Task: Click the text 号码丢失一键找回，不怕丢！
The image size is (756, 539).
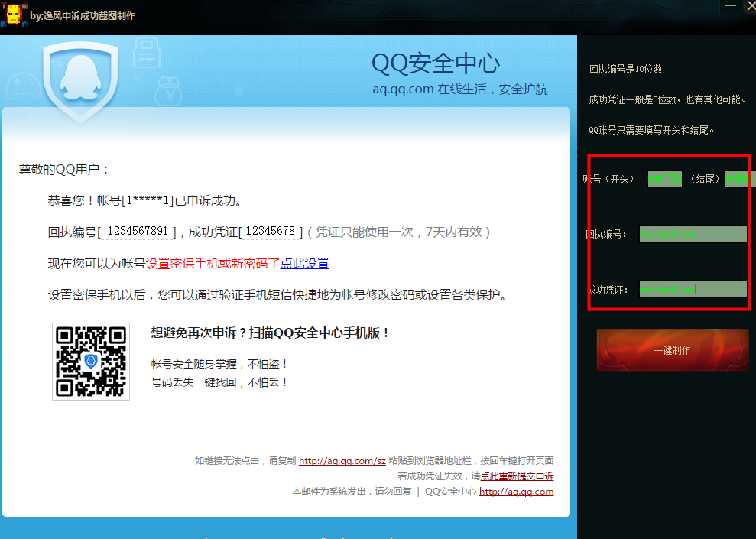Action: [x=220, y=382]
